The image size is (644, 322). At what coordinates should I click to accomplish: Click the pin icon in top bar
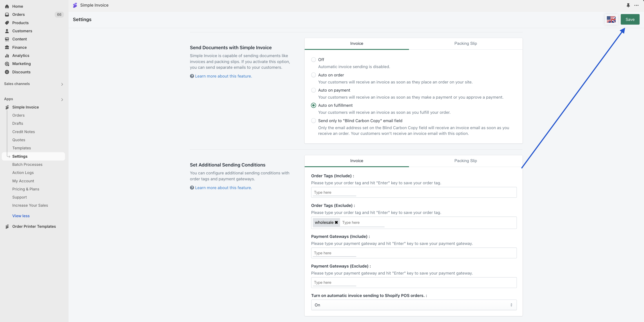(x=628, y=5)
